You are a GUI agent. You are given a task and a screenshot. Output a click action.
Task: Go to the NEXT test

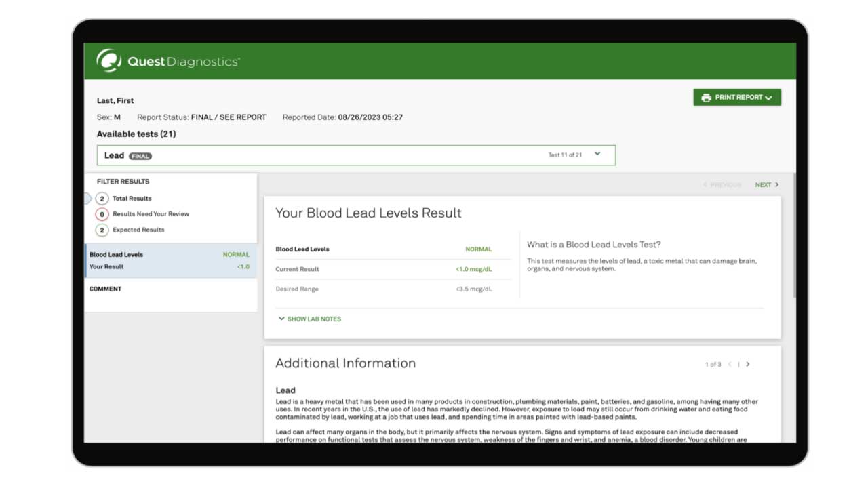pos(763,185)
